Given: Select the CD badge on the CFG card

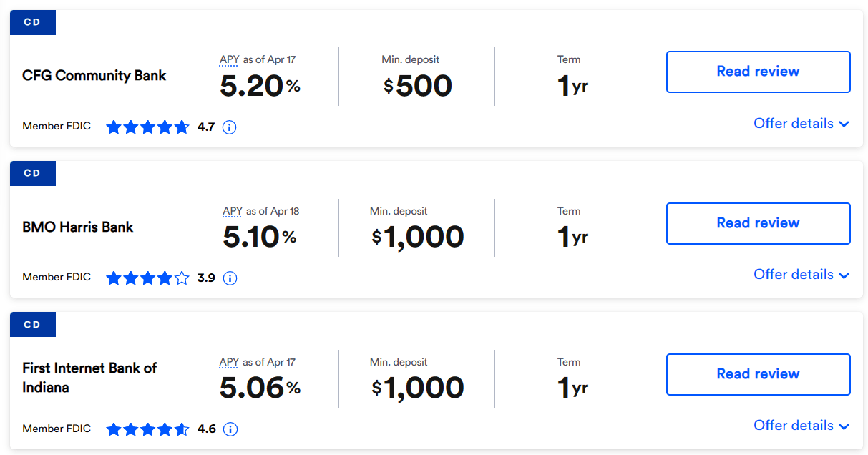Looking at the screenshot, I should [x=32, y=22].
